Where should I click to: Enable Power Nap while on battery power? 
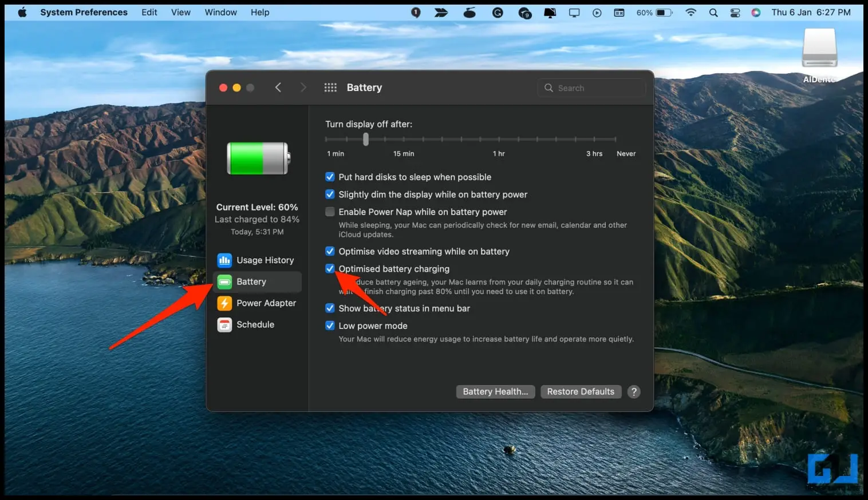(330, 212)
